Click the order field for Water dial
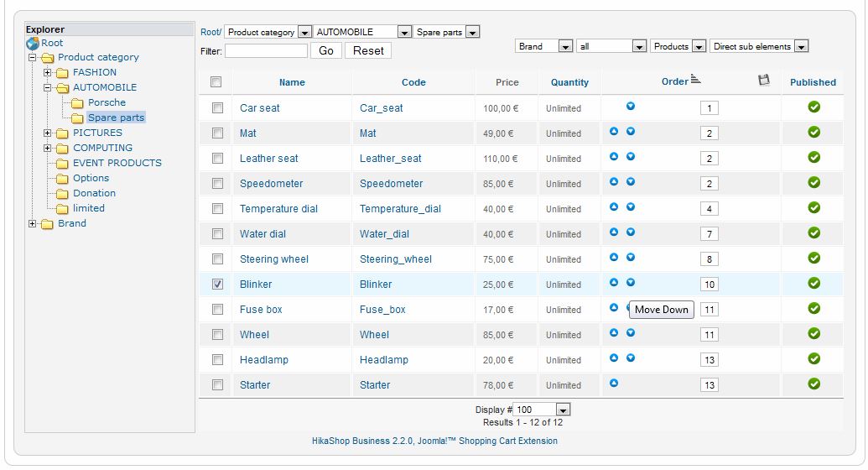 (x=709, y=234)
